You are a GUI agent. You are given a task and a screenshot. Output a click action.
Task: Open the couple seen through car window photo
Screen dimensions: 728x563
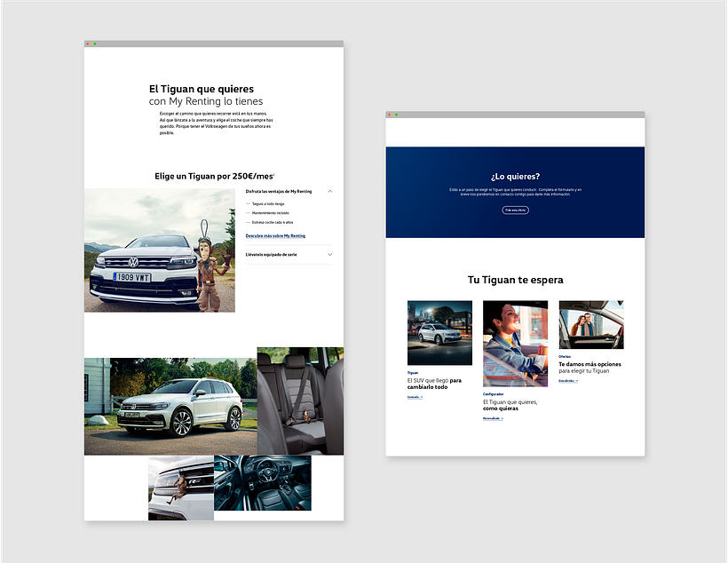tap(591, 325)
